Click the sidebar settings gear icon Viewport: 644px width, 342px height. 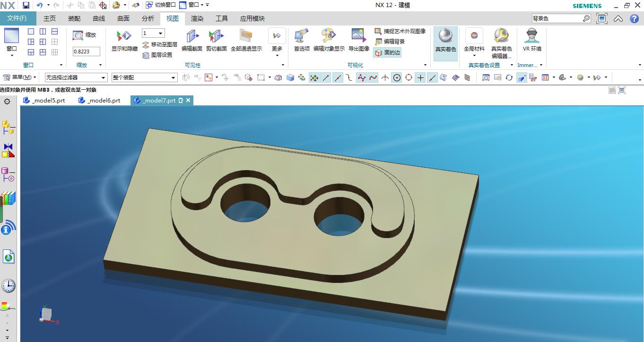[x=7, y=102]
